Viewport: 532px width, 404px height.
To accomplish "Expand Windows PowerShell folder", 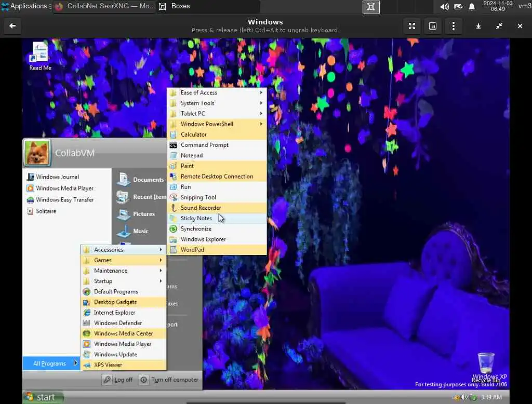I will [x=217, y=124].
